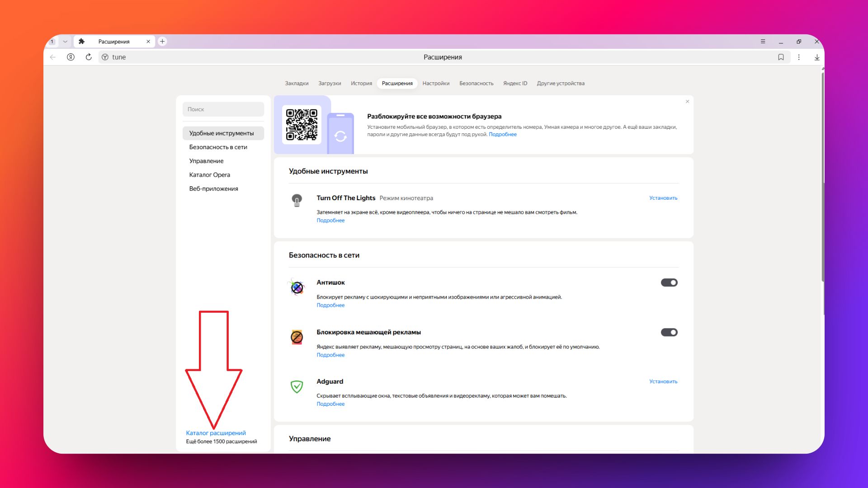The height and width of the screenshot is (488, 868).
Task: Install Turn Off The Lights via Установить
Action: [x=663, y=198]
